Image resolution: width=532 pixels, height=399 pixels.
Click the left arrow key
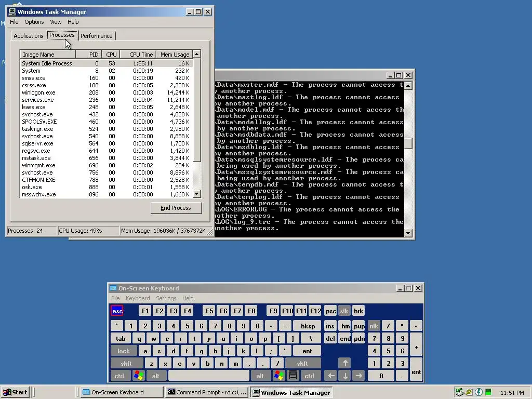click(331, 376)
